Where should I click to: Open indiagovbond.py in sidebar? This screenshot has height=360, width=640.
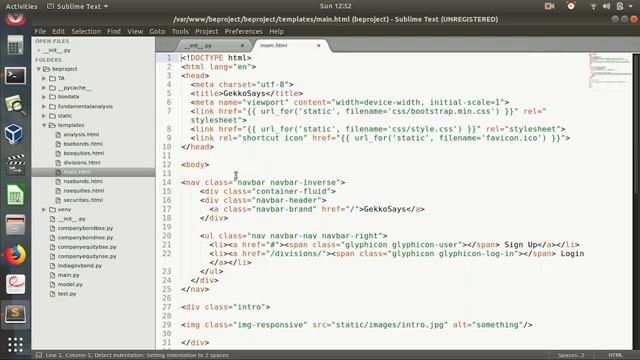coord(80,266)
